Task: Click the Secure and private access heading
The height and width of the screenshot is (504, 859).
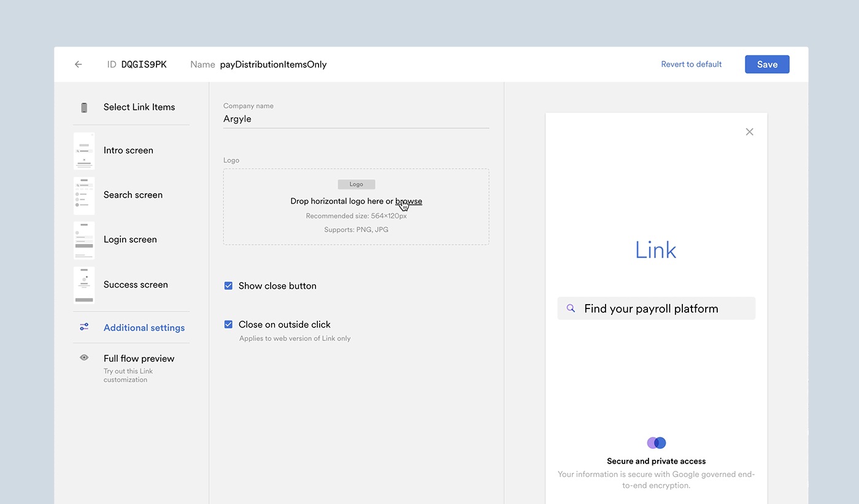Action: (657, 461)
